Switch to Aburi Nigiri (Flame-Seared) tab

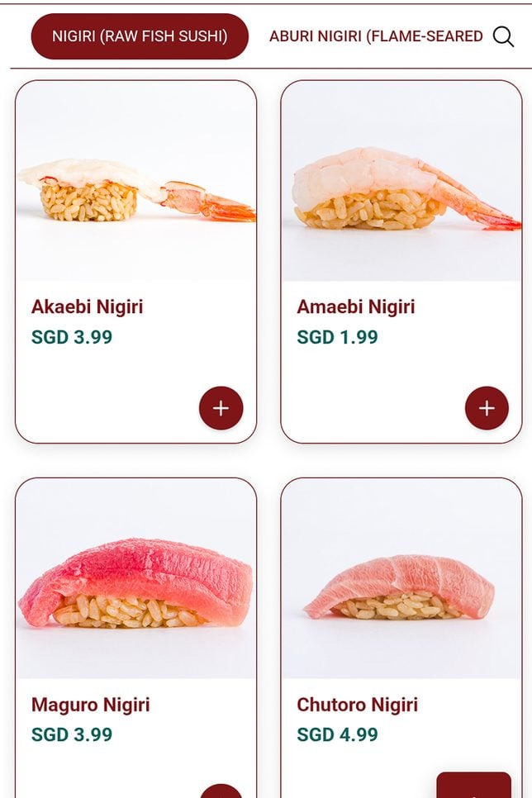tap(376, 36)
